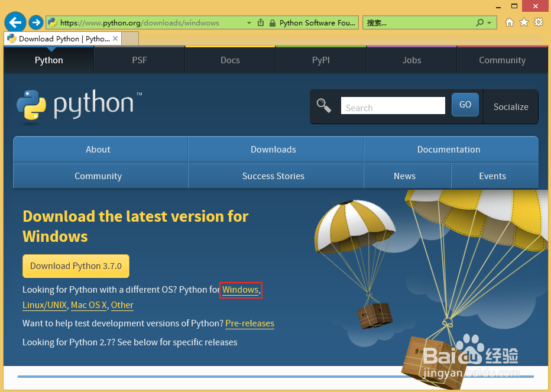Focus the site Search text field
Screen dimensions: 551x392
pos(393,105)
